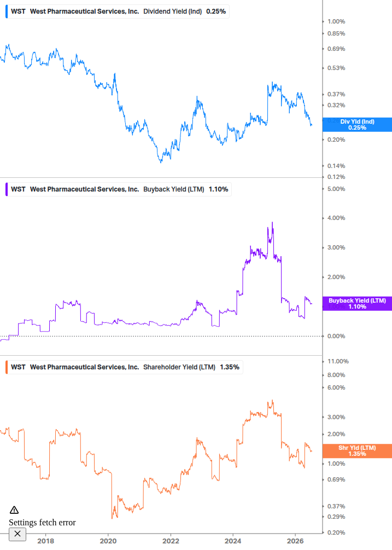Click the 0.29% tick on shareholder axis

coord(336,517)
